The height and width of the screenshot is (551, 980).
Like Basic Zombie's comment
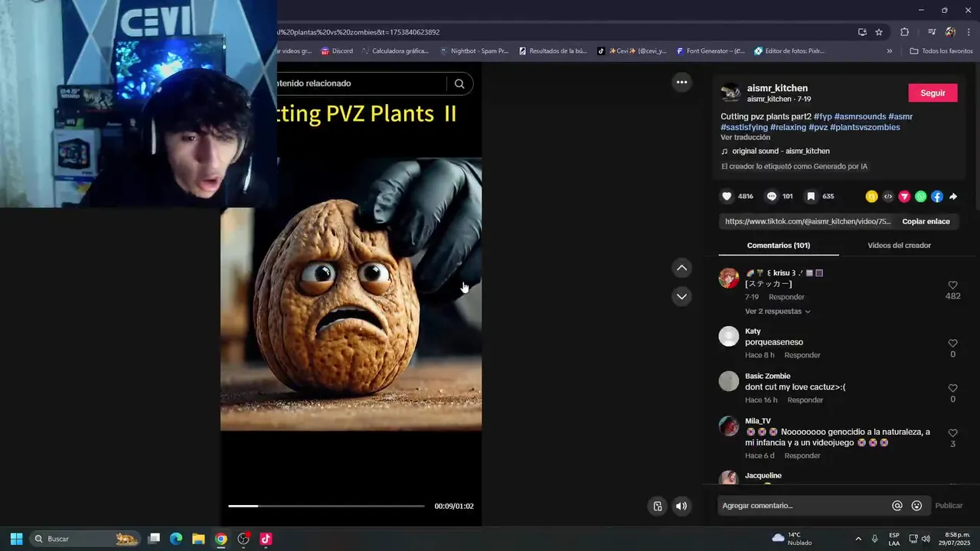[x=952, y=388]
